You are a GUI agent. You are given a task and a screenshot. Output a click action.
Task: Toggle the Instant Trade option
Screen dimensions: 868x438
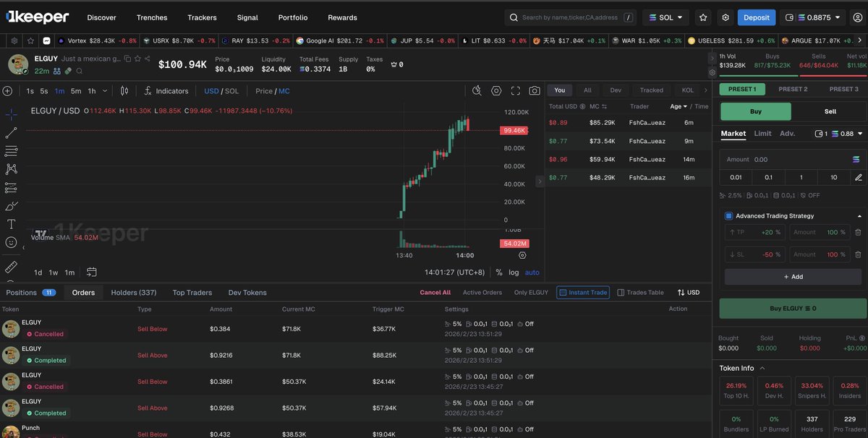583,293
